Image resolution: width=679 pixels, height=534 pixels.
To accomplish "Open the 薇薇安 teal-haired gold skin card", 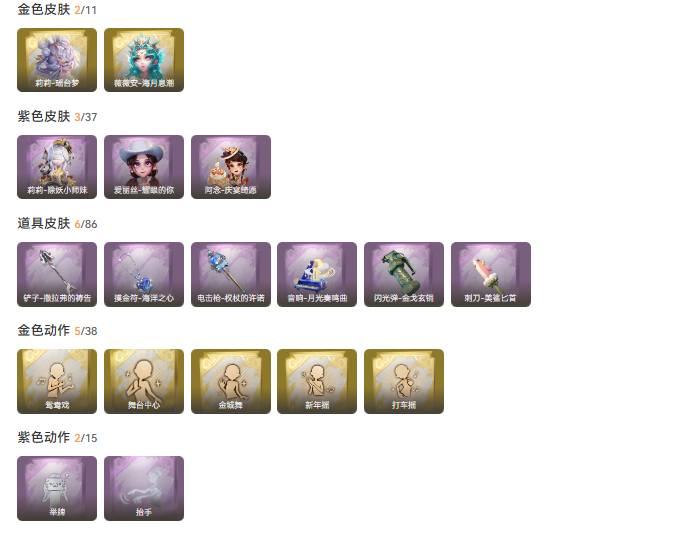I will point(144,60).
